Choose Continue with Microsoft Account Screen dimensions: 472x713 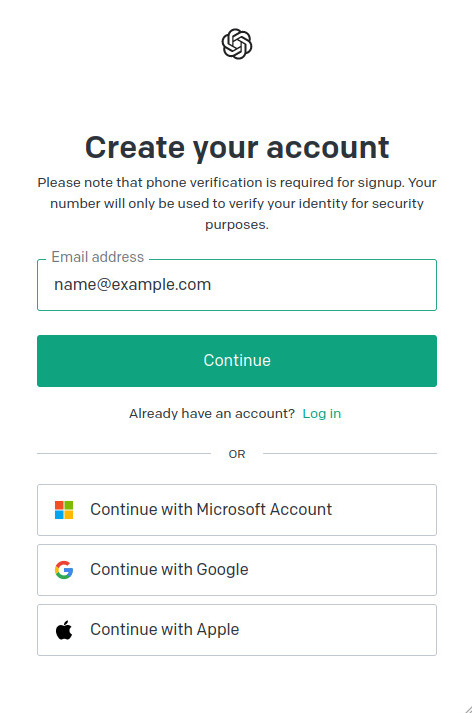tap(237, 510)
